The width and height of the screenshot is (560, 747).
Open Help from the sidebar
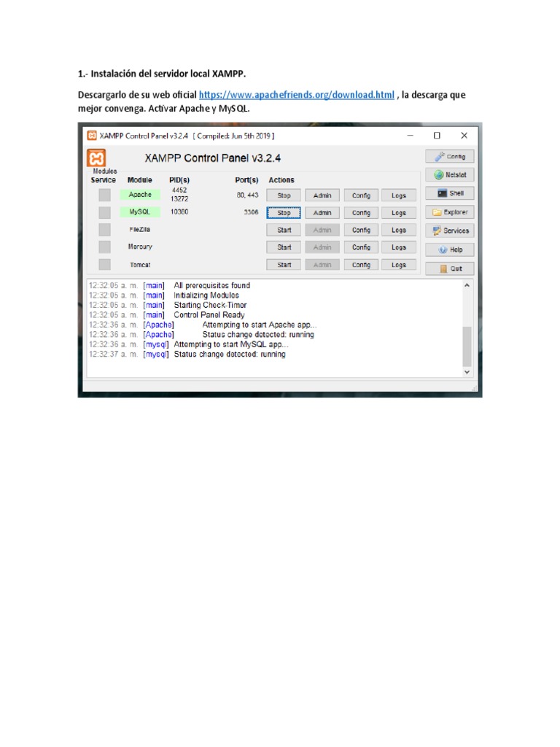tap(449, 249)
